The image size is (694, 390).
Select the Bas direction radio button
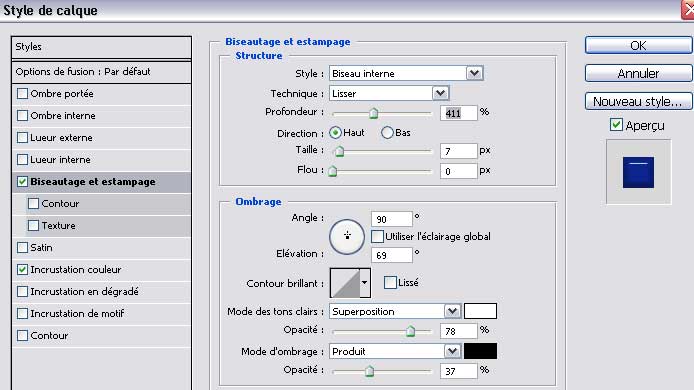pos(387,132)
